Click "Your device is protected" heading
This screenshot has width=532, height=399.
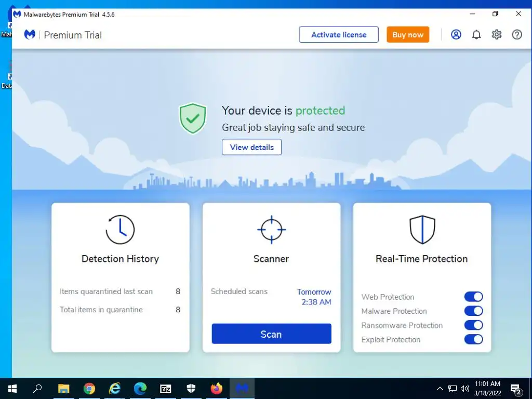click(283, 111)
